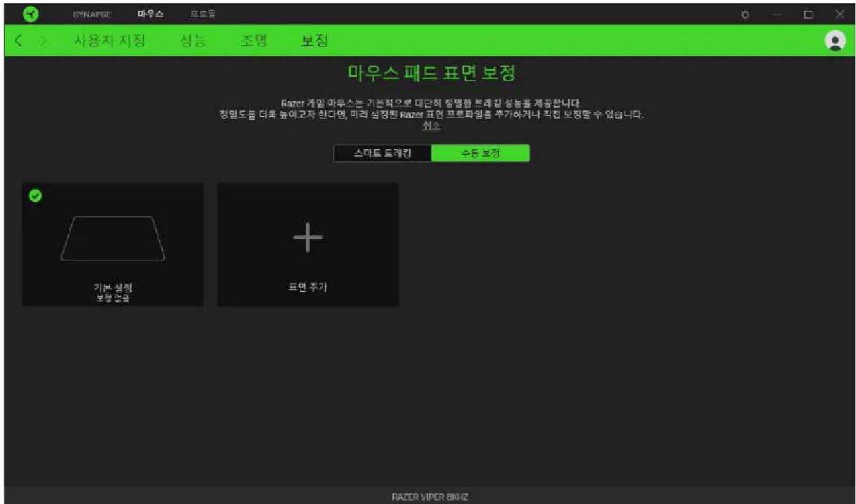
Task: Open the settings gear icon
Action: [x=745, y=15]
